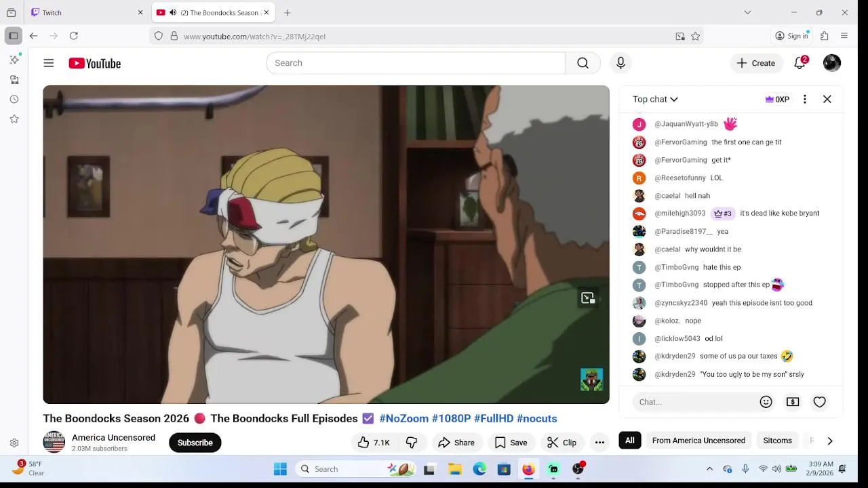Open America Uncensored channel name link
868x488 pixels.
(113, 438)
